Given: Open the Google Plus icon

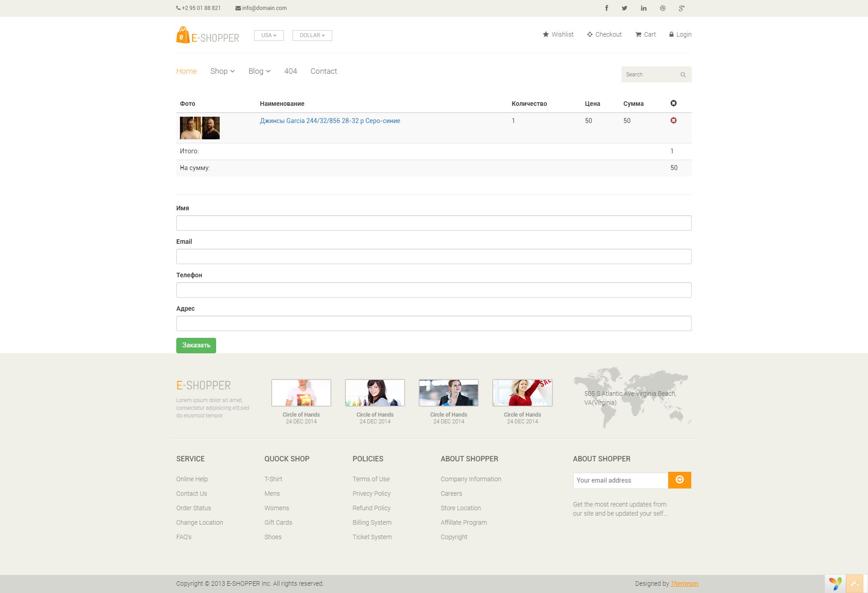Looking at the screenshot, I should coord(682,8).
